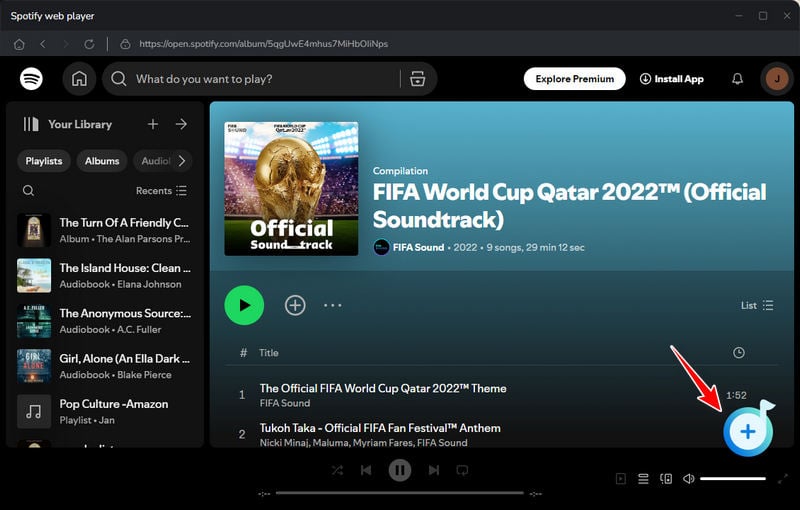Toggle shuffle in player bar
Image resolution: width=800 pixels, height=510 pixels.
337,470
